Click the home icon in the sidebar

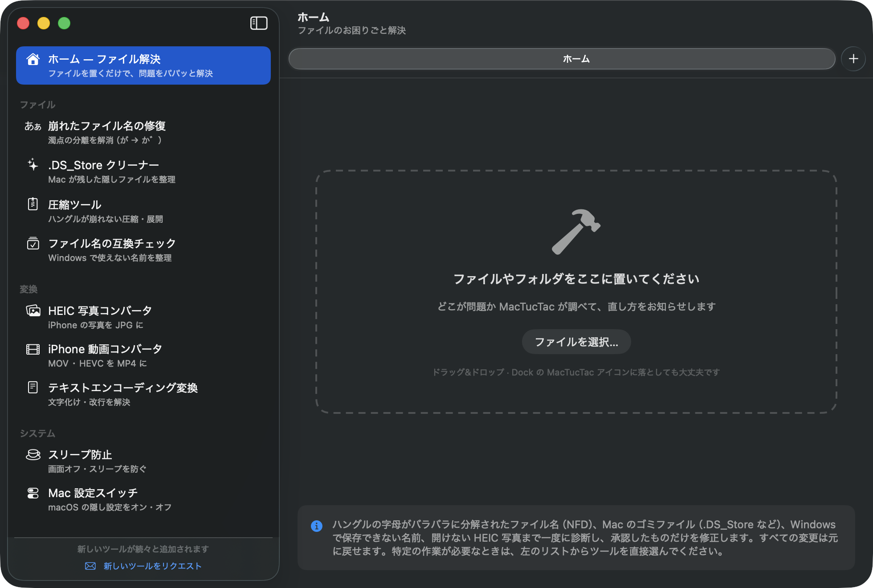[x=33, y=59]
